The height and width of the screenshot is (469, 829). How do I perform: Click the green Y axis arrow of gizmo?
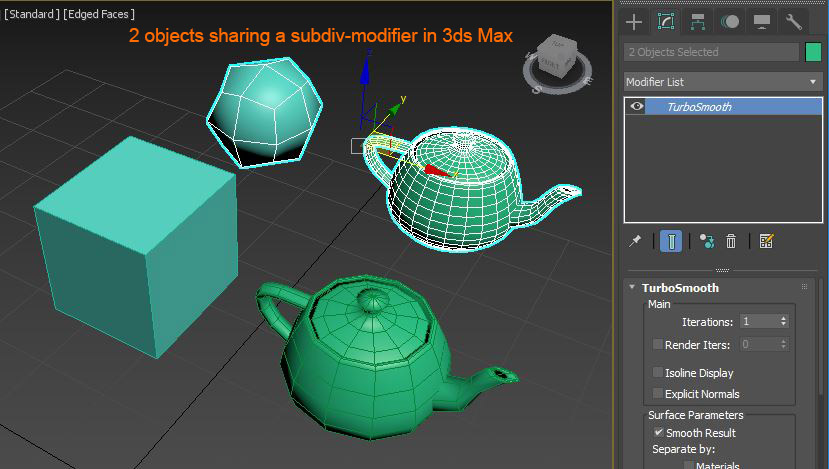[x=394, y=109]
